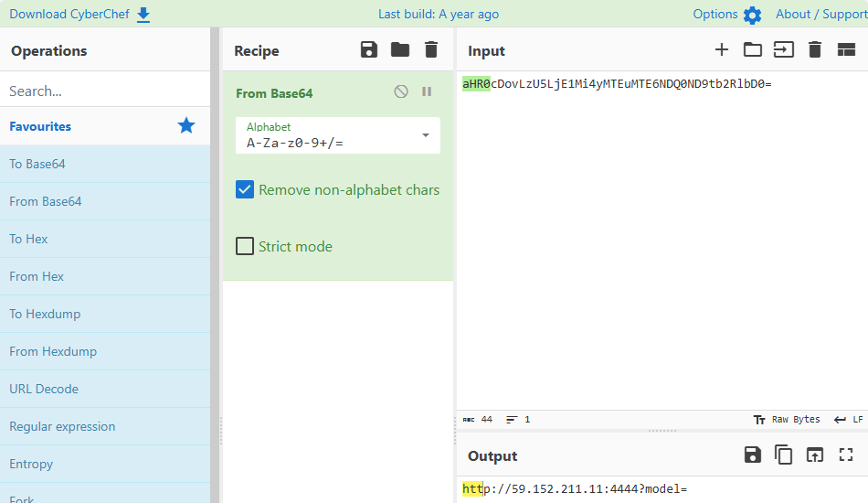Set a breakpoint on the From Base64 operation

pos(427,91)
